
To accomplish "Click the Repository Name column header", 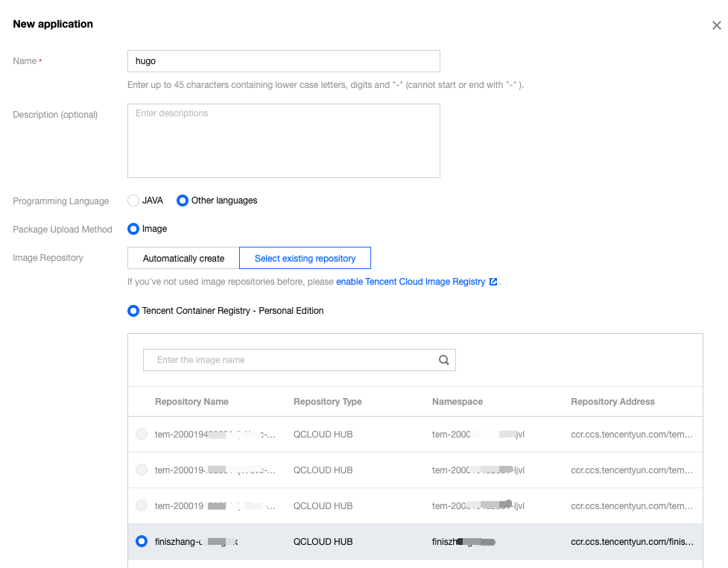I will tap(192, 401).
